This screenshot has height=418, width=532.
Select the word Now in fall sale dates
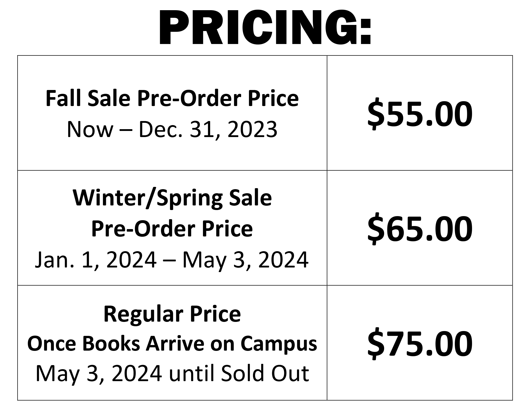(x=90, y=130)
